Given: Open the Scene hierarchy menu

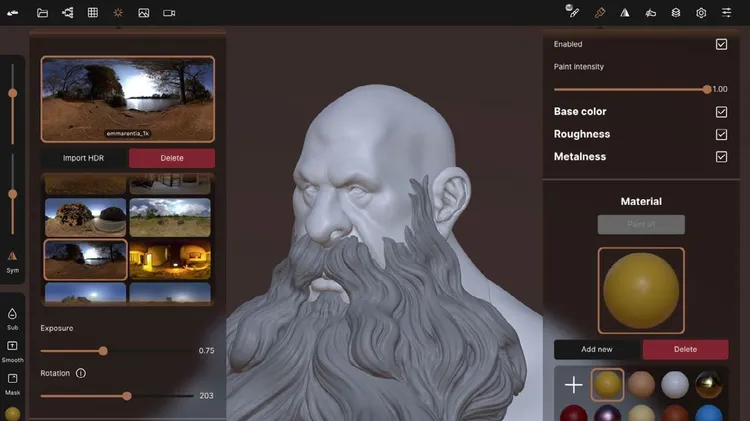Looking at the screenshot, I should point(67,13).
